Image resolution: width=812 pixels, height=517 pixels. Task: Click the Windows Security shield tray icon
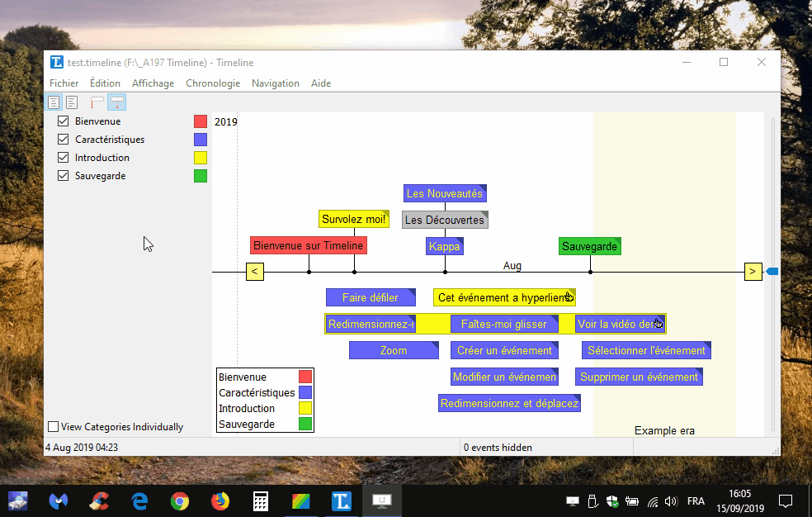tap(612, 501)
